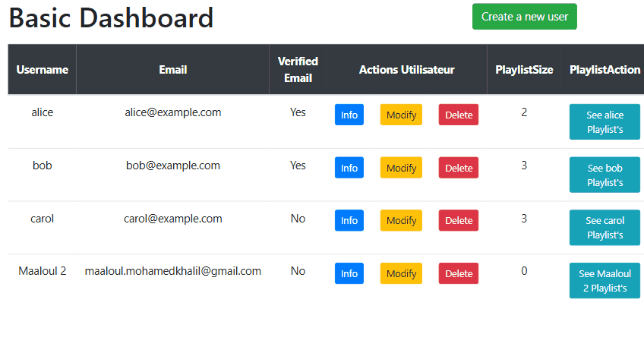Show Info for user carol
This screenshot has width=644, height=350.
349,221
